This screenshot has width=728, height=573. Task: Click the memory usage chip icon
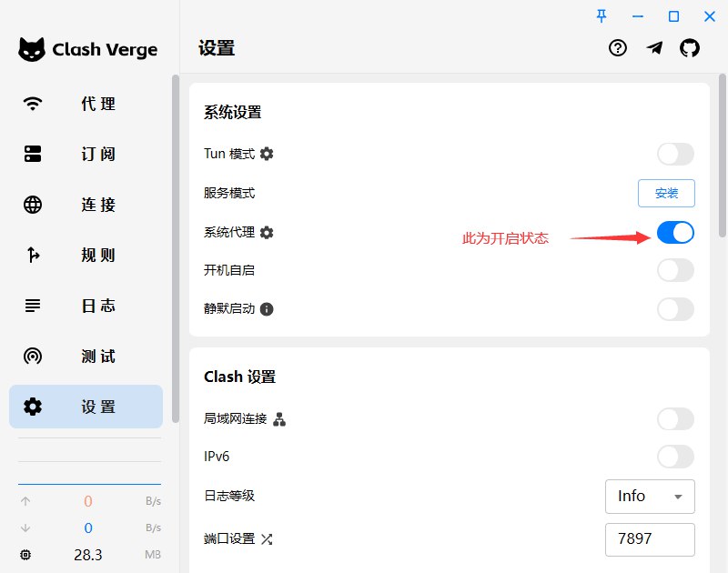tap(25, 555)
